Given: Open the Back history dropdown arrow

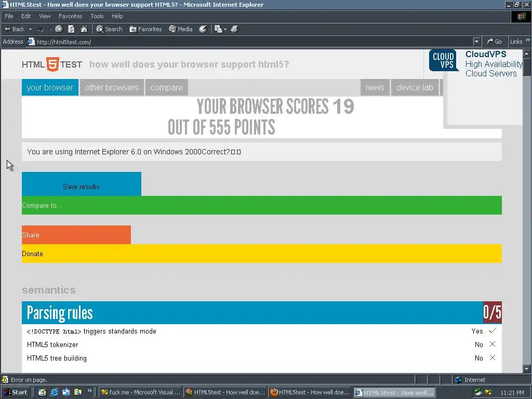Looking at the screenshot, I should point(30,29).
